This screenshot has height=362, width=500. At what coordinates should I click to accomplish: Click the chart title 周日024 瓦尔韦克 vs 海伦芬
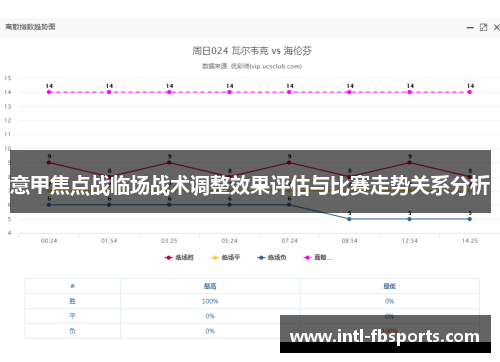point(252,51)
